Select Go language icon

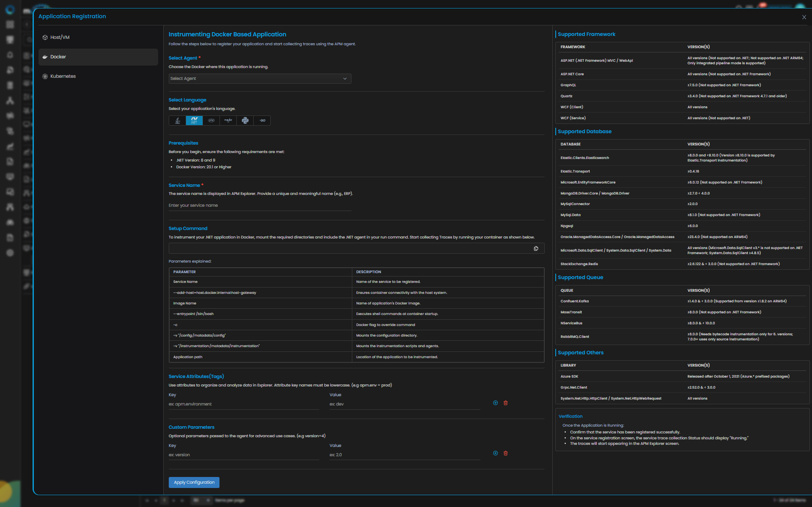point(262,121)
